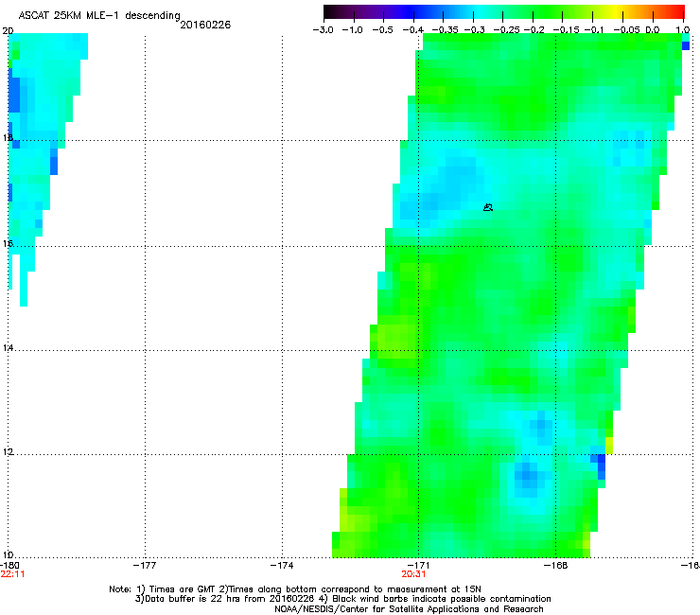Select the -0.15 color scale label
The width and height of the screenshot is (700, 615).
[x=566, y=30]
